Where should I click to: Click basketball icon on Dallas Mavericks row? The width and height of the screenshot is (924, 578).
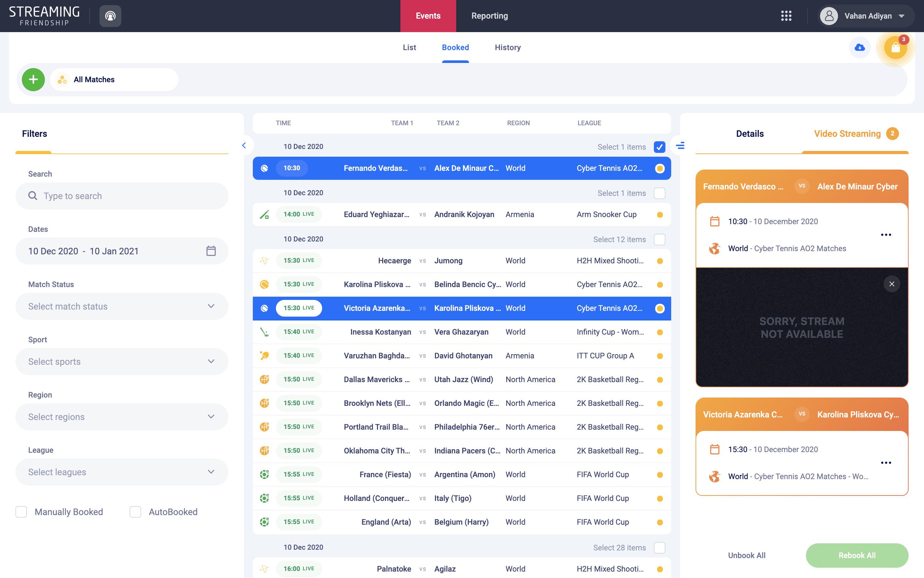[264, 379]
